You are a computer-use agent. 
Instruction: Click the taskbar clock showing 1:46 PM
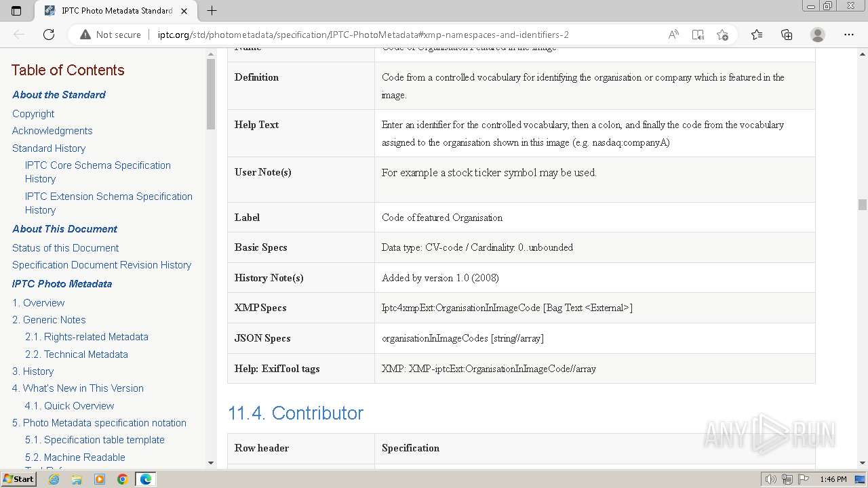[x=833, y=479]
